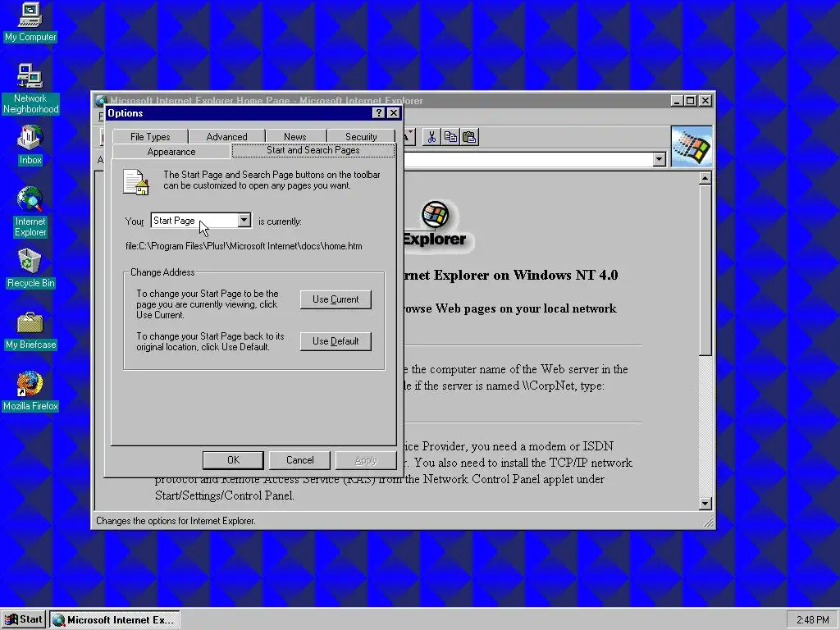Select Start and Search Pages tab

(x=313, y=150)
